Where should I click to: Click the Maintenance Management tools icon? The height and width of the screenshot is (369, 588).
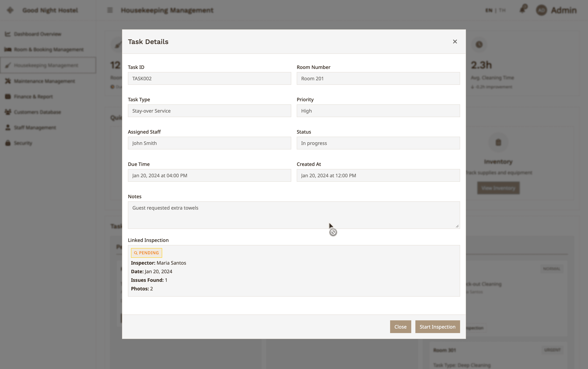8,81
